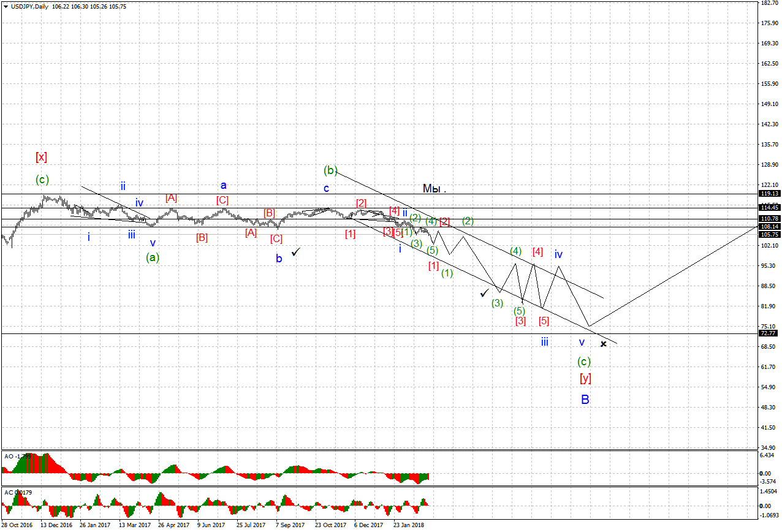The width and height of the screenshot is (782, 532).
Task: Click the USDJPY,Daily chart title
Action: (31, 6)
